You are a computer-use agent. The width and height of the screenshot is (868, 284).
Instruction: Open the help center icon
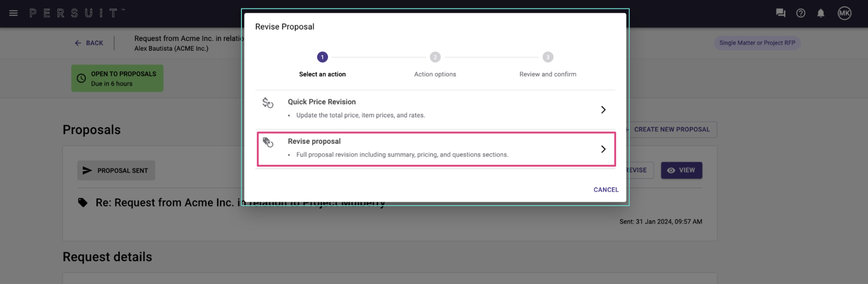(800, 13)
